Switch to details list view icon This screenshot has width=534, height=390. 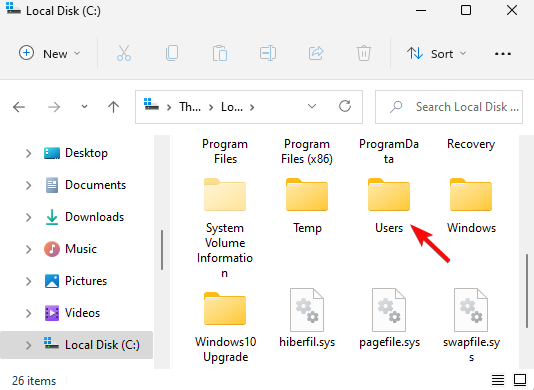click(498, 380)
